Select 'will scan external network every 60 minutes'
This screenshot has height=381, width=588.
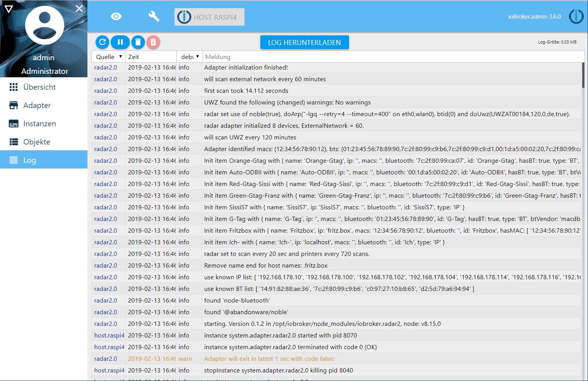pyautogui.click(x=265, y=79)
